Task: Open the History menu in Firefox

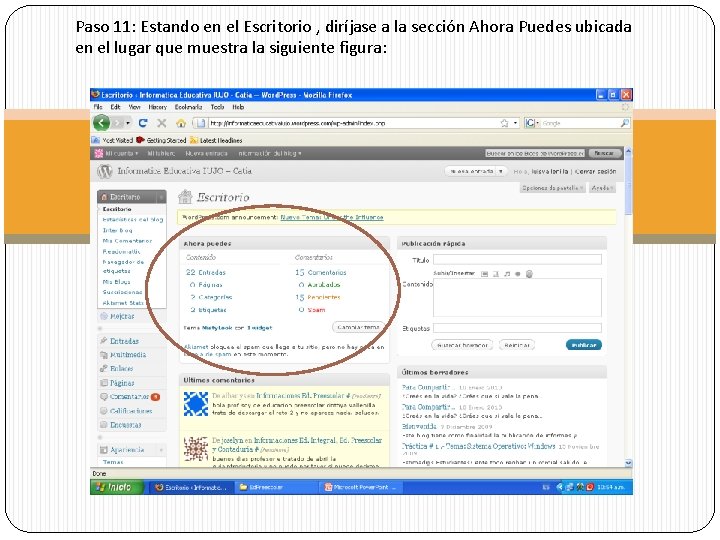Action: [158, 107]
